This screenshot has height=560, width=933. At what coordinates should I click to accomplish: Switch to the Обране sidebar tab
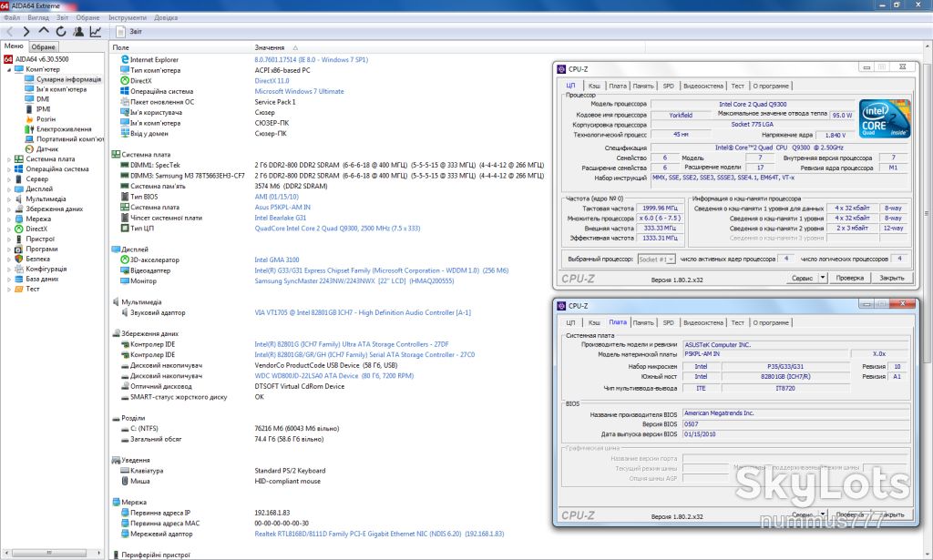coord(44,47)
